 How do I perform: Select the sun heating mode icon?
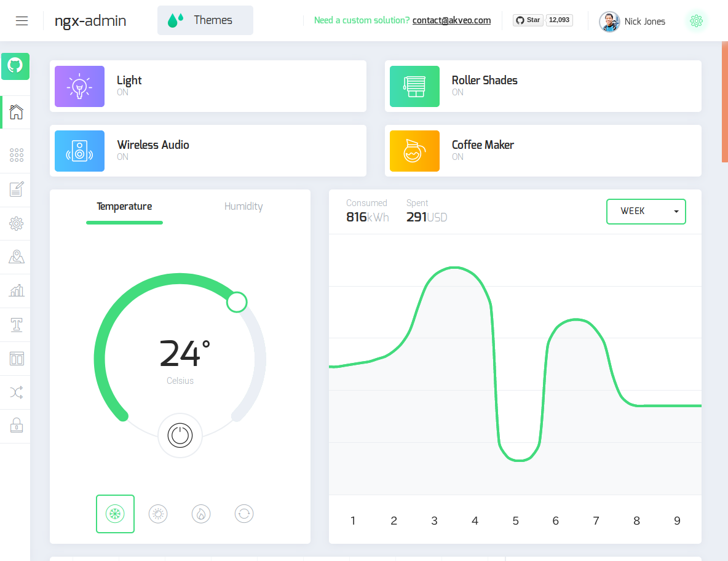click(x=158, y=514)
